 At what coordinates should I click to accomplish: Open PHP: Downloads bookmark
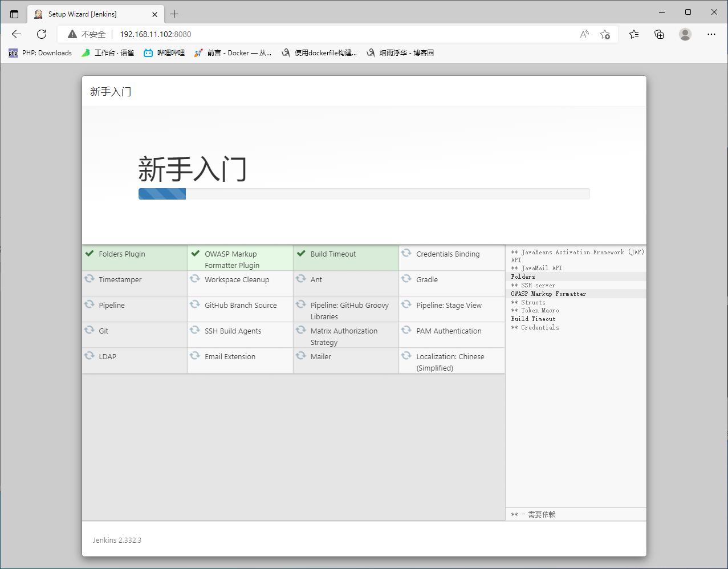40,53
